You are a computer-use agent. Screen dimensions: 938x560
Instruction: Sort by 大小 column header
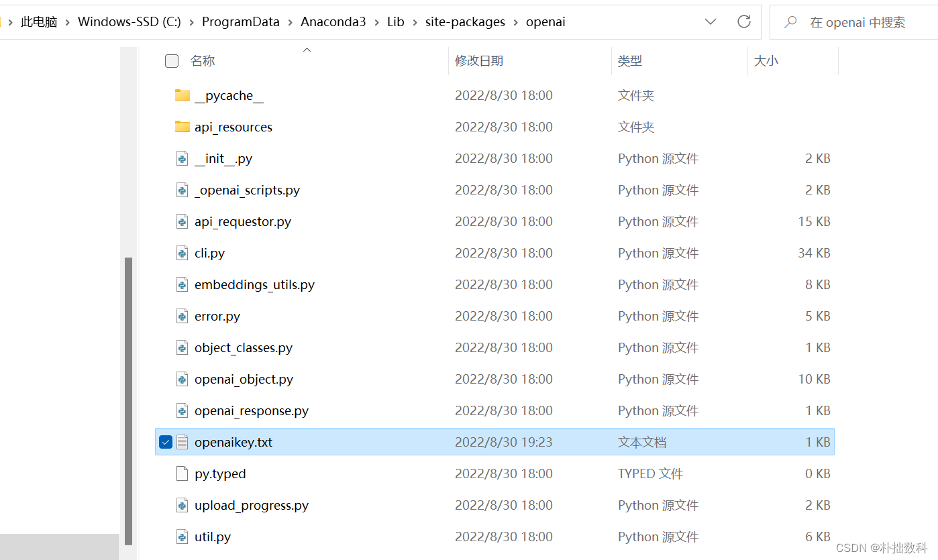point(766,61)
